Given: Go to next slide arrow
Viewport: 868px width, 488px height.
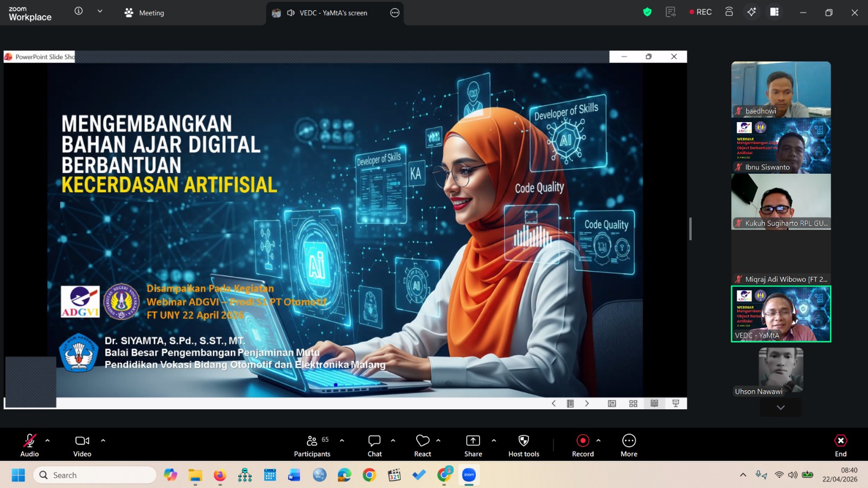Looking at the screenshot, I should click(x=586, y=403).
